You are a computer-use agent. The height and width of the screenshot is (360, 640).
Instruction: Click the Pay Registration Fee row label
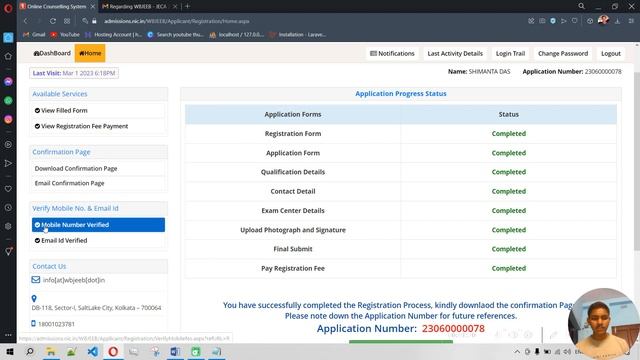click(x=293, y=268)
